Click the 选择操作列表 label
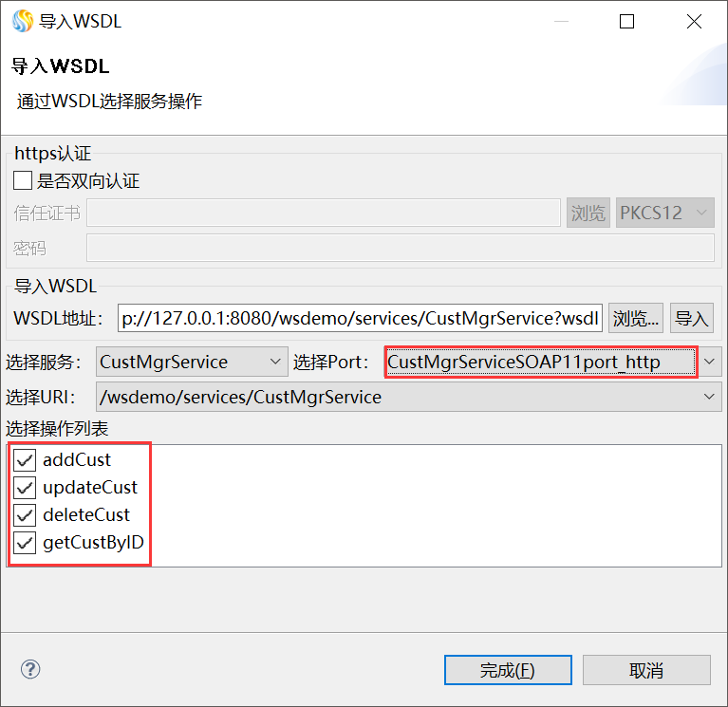Viewport: 728px width, 707px height. pos(57,428)
